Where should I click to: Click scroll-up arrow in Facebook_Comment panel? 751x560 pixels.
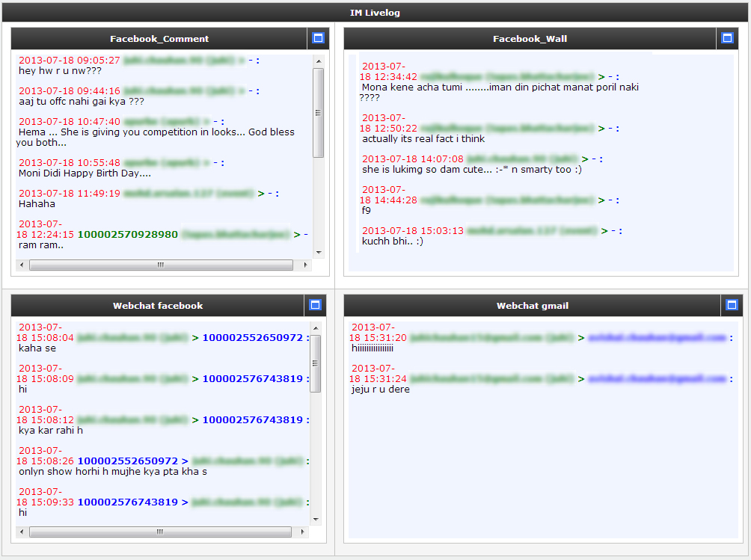(x=318, y=61)
